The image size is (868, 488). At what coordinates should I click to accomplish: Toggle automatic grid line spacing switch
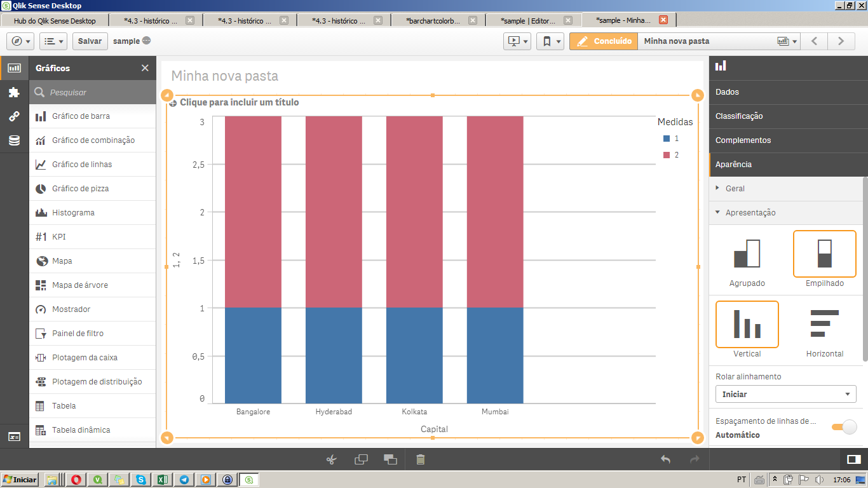tap(844, 427)
